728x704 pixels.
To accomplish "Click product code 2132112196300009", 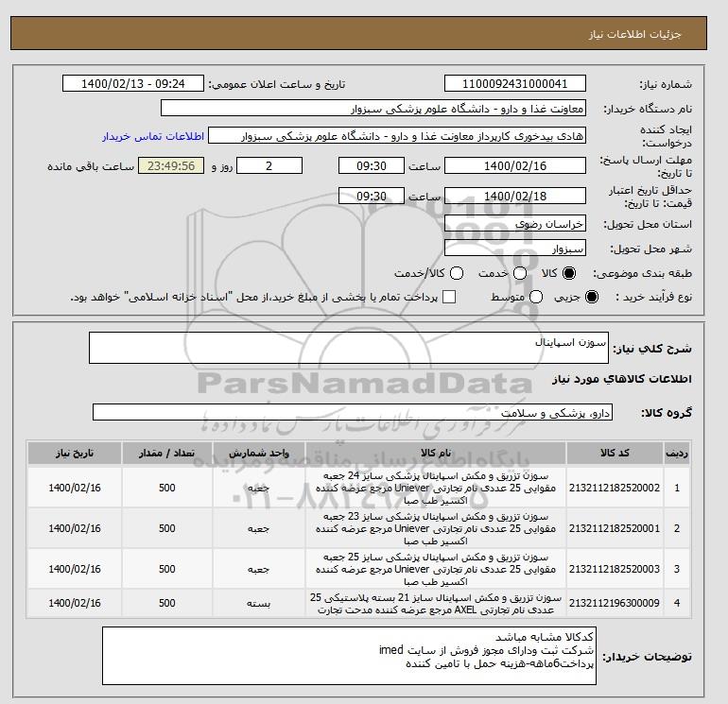I will pyautogui.click(x=615, y=603).
